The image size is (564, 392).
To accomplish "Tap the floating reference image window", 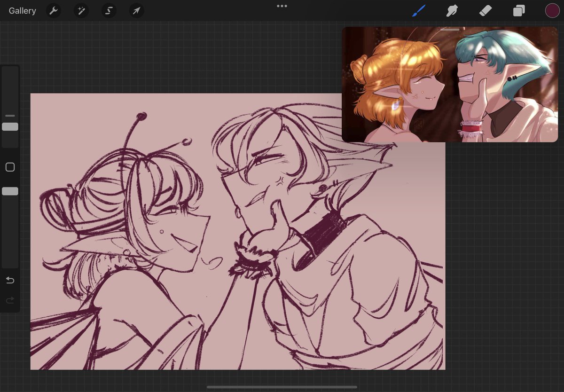I will click(450, 85).
